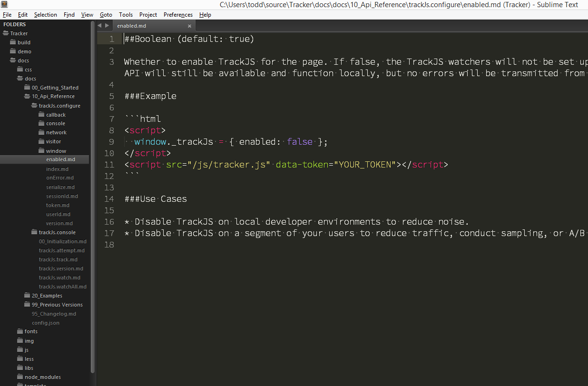Select the enabled.md tab
This screenshot has width=588, height=386.
[153, 26]
